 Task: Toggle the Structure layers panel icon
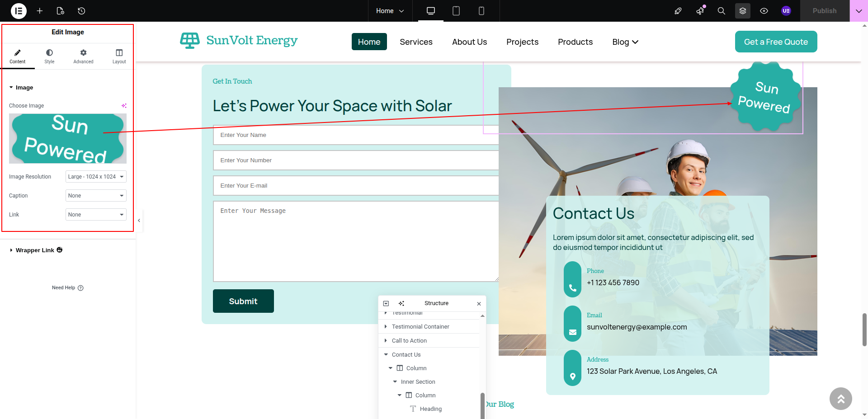point(742,11)
